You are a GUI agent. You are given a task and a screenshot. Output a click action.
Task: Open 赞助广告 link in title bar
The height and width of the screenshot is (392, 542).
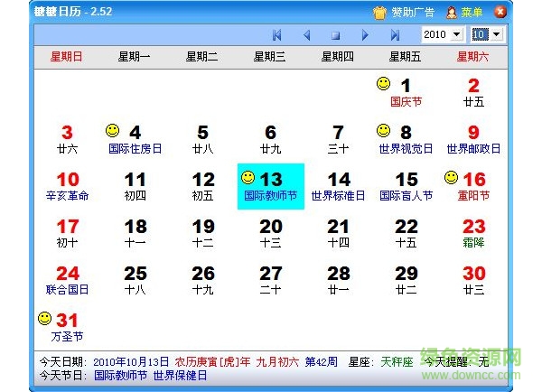(413, 13)
